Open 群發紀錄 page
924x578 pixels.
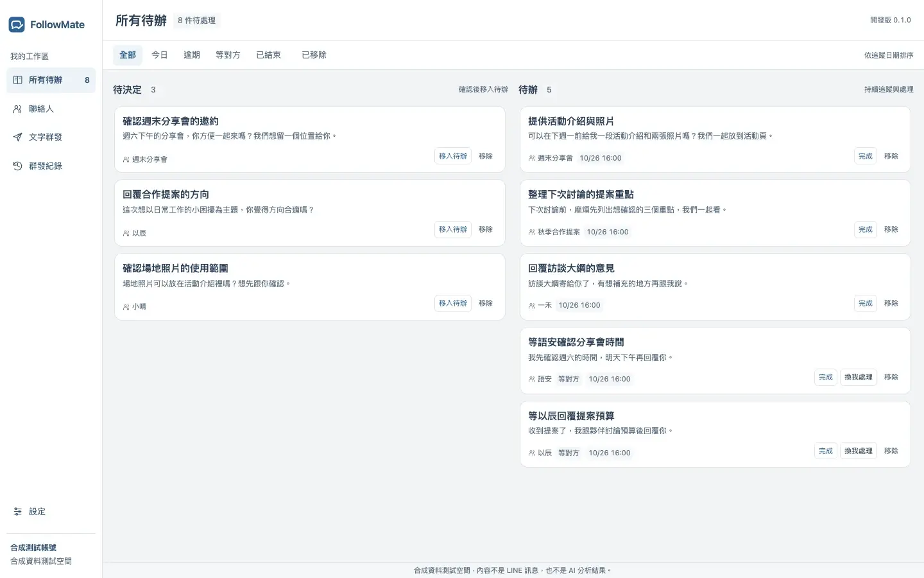pos(51,166)
